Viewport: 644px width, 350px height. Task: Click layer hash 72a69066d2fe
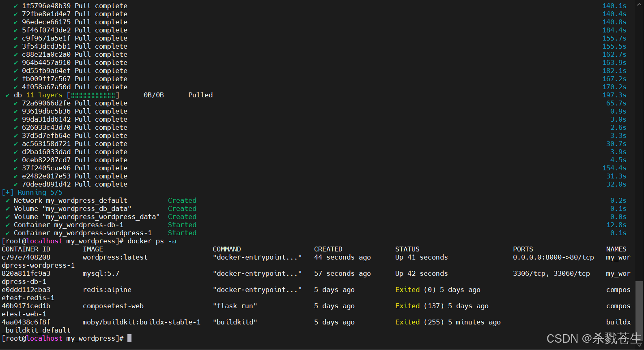pyautogui.click(x=46, y=103)
